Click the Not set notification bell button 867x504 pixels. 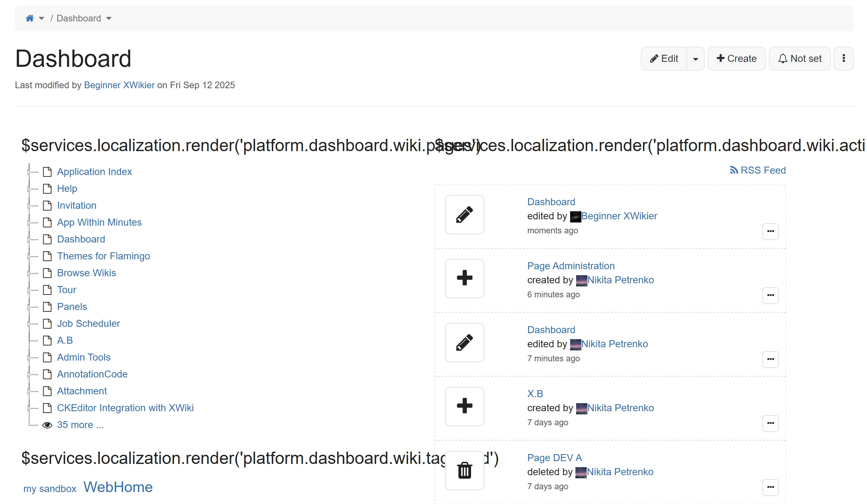pyautogui.click(x=799, y=58)
